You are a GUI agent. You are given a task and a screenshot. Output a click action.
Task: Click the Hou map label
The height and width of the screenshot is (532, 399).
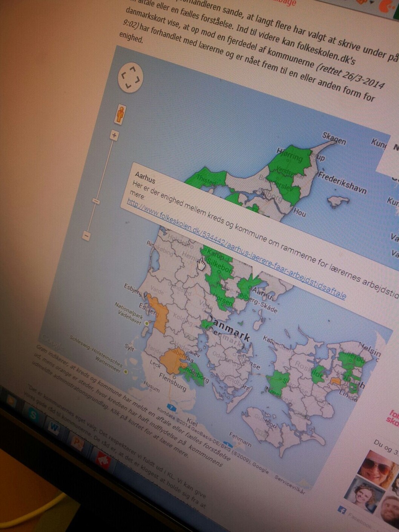pyautogui.click(x=299, y=213)
